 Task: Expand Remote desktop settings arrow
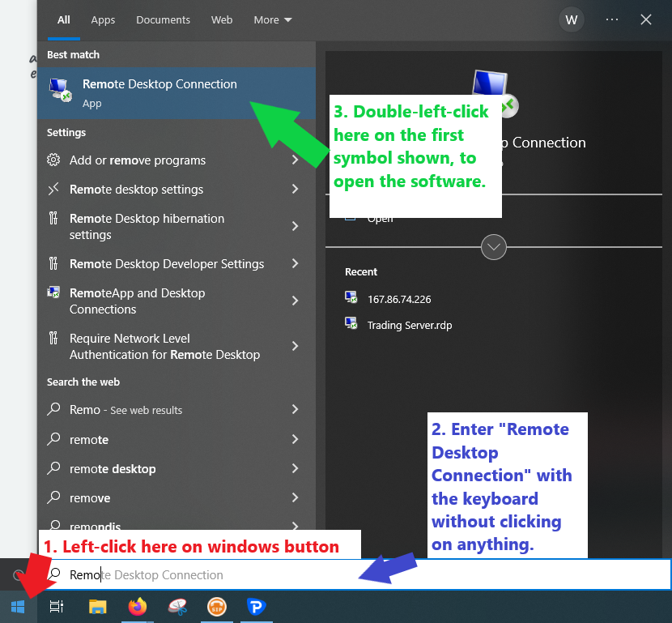click(x=296, y=189)
